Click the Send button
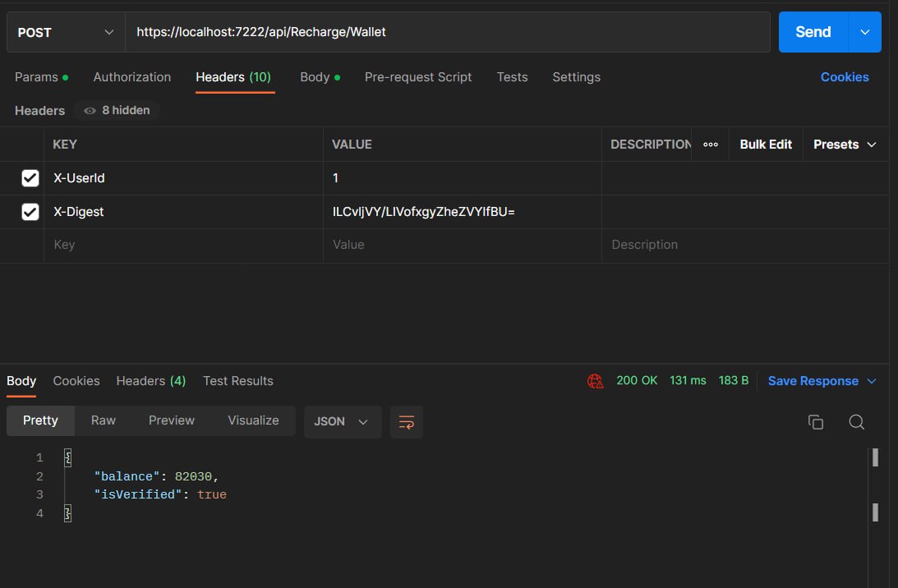898x588 pixels. point(813,32)
